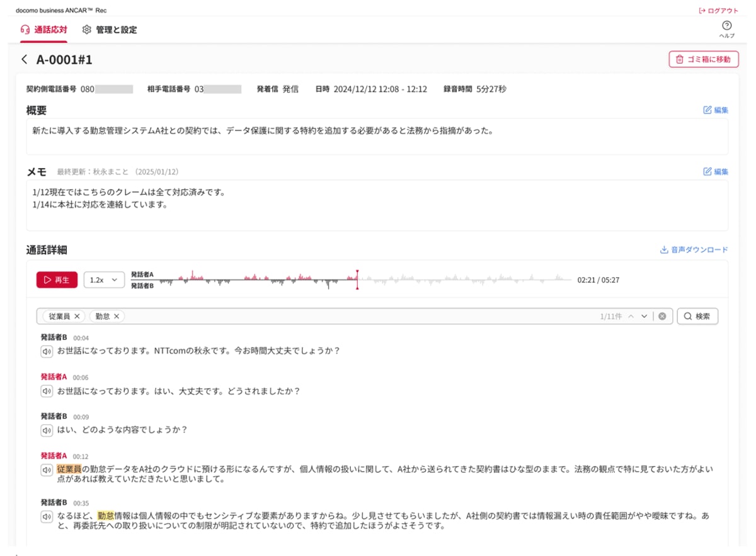Viewport: 756px width, 556px height.
Task: Open the 管理と設定 tab
Action: point(110,30)
